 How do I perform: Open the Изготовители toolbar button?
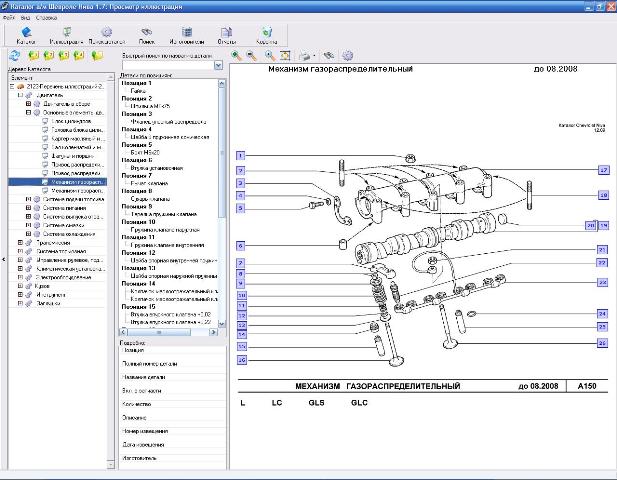point(187,35)
